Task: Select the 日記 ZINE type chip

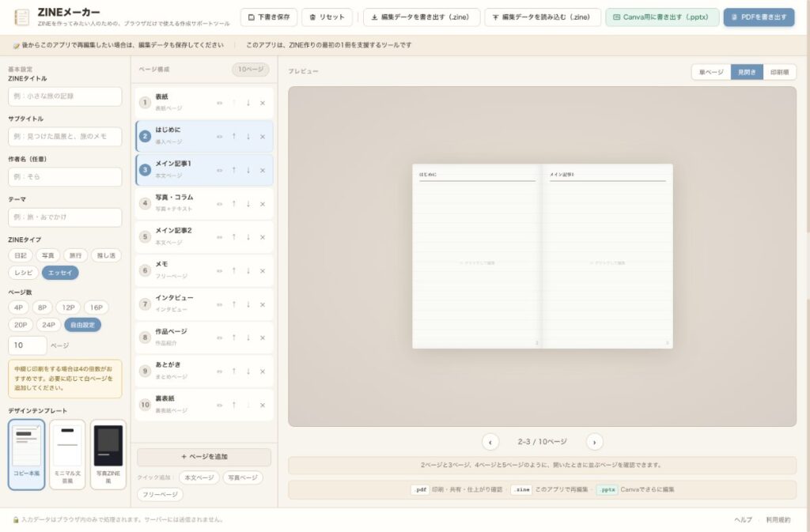Action: [x=21, y=255]
